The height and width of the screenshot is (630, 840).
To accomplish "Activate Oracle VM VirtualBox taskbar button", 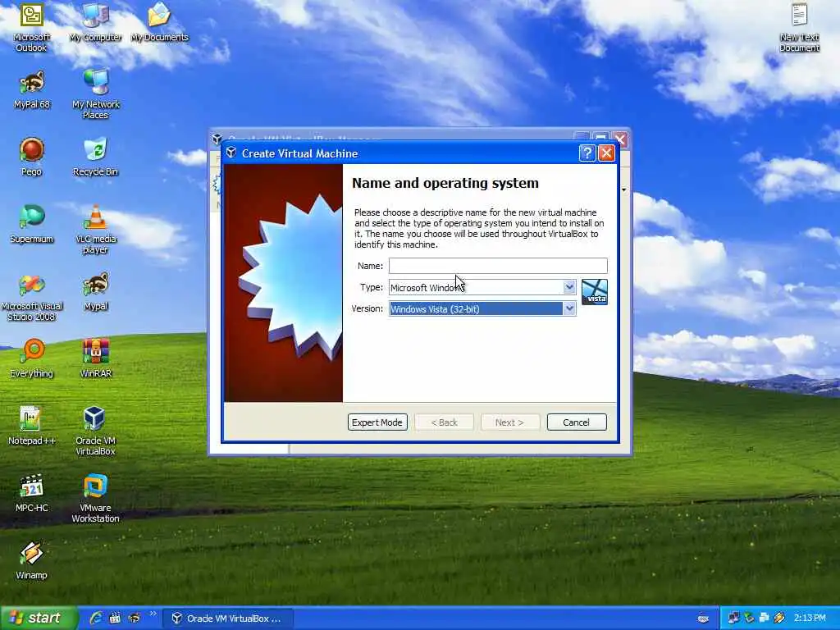I will click(x=228, y=619).
